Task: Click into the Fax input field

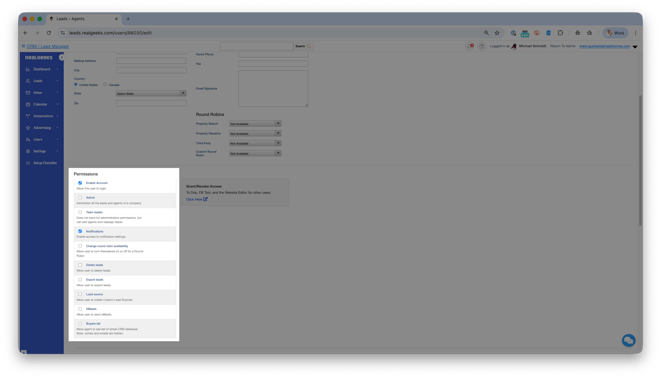Action: tap(273, 64)
